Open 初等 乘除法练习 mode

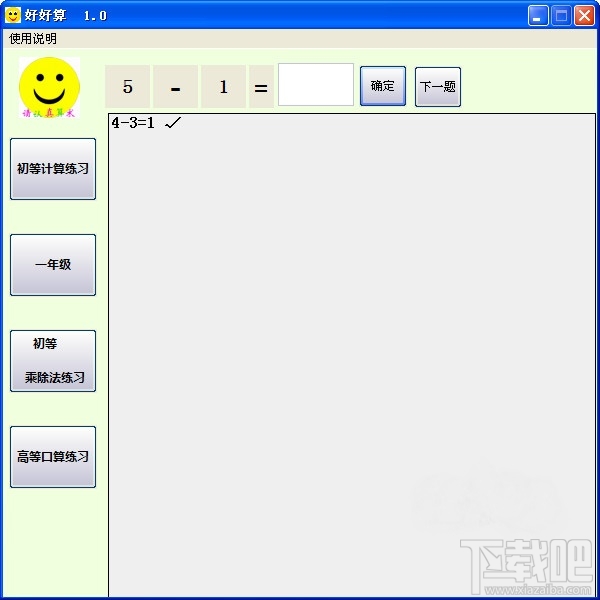click(x=53, y=361)
